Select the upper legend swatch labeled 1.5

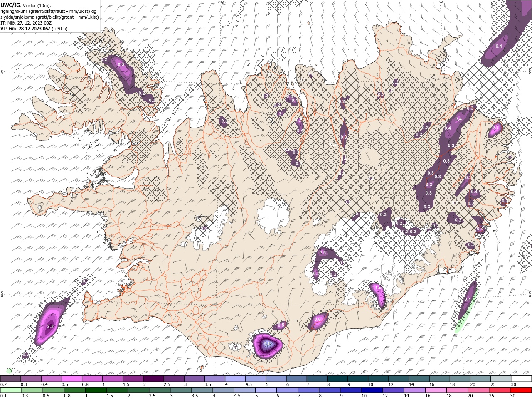[133, 378]
